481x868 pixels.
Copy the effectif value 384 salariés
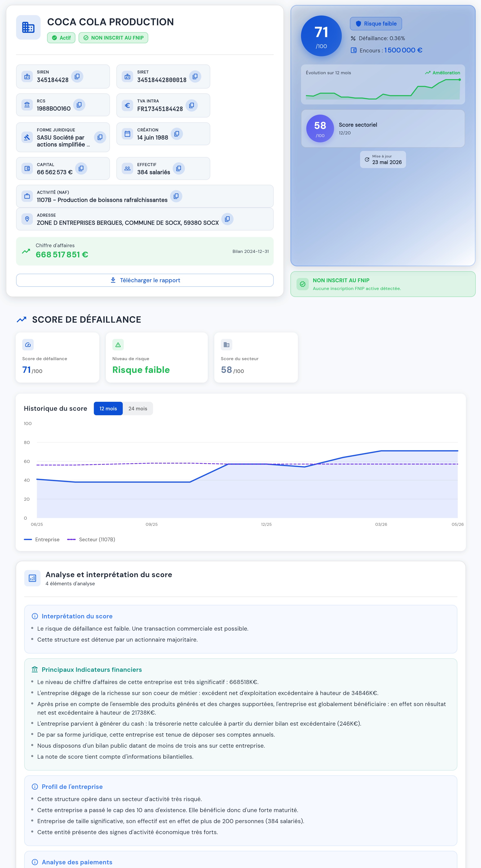click(179, 168)
